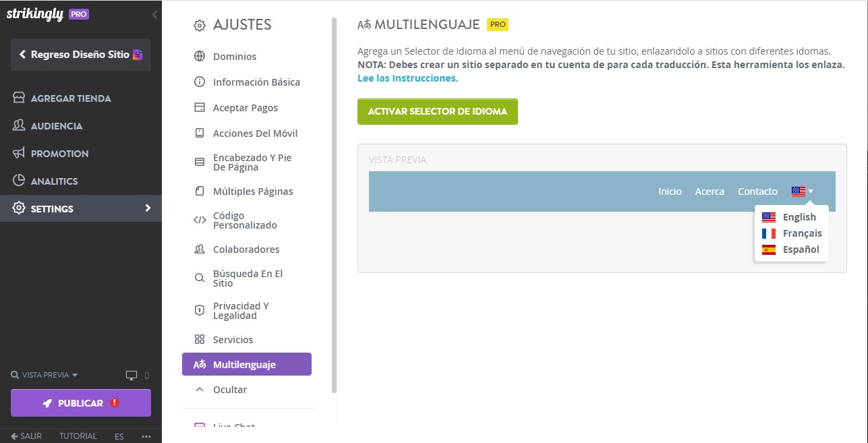
Task: Click the magnifier icon beside Búsqueda En El Sitio
Action: point(200,278)
